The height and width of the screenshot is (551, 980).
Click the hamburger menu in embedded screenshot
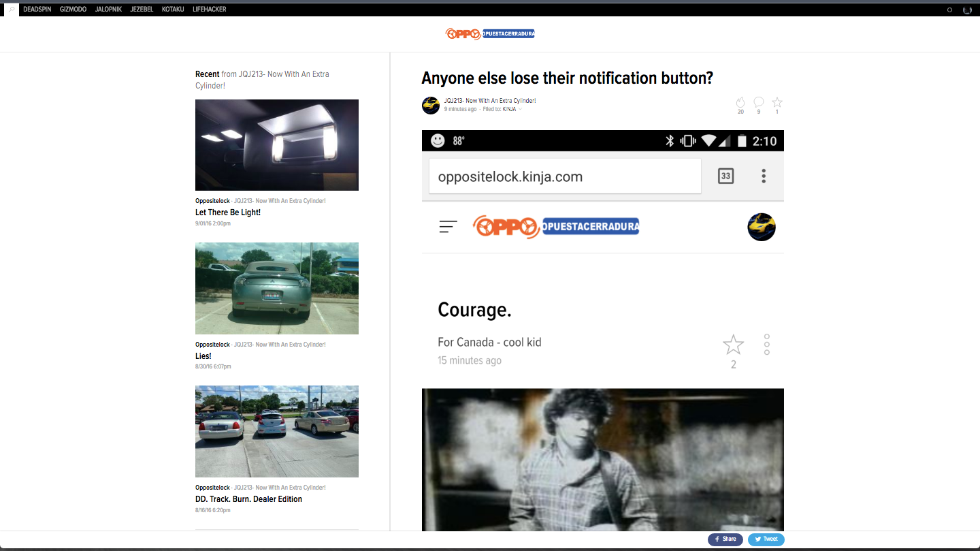coord(448,227)
